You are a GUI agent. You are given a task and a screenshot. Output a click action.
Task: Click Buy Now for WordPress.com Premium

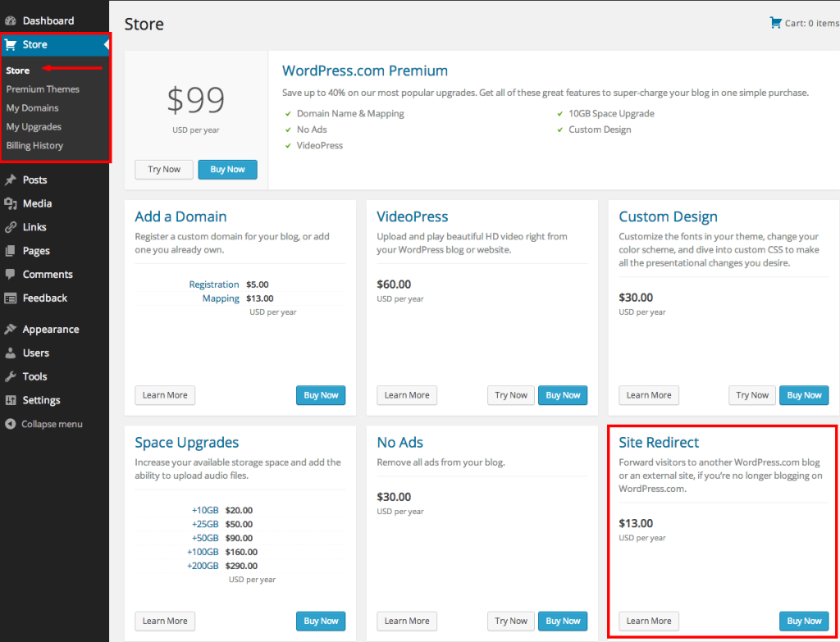pos(228,169)
